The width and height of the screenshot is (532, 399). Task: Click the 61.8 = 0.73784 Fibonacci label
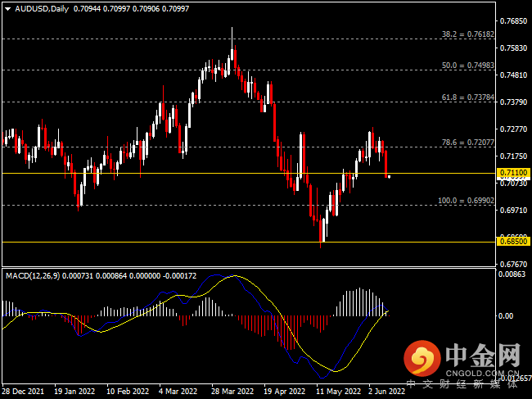pyautogui.click(x=468, y=97)
